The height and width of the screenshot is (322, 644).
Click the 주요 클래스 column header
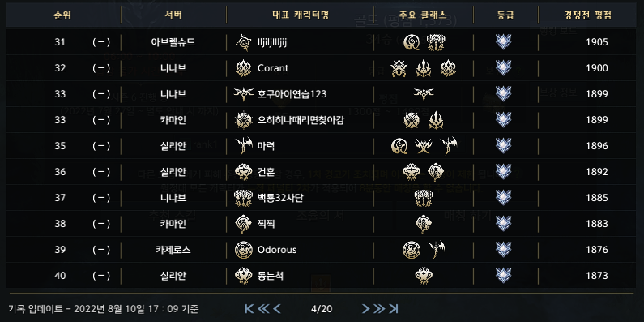coord(423,15)
